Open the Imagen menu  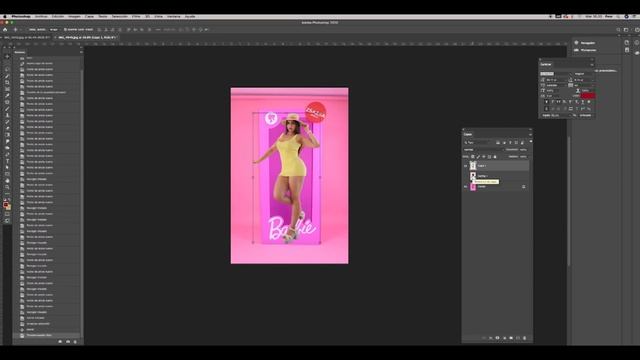coord(74,16)
